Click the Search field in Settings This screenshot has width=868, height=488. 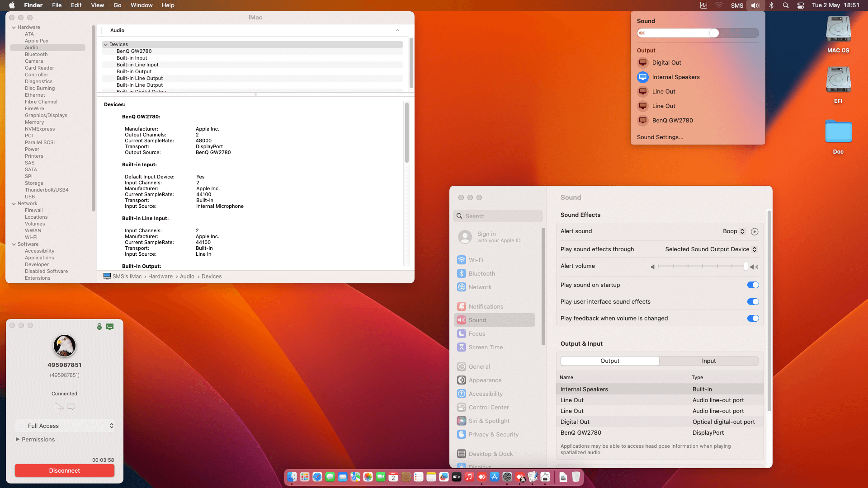498,216
